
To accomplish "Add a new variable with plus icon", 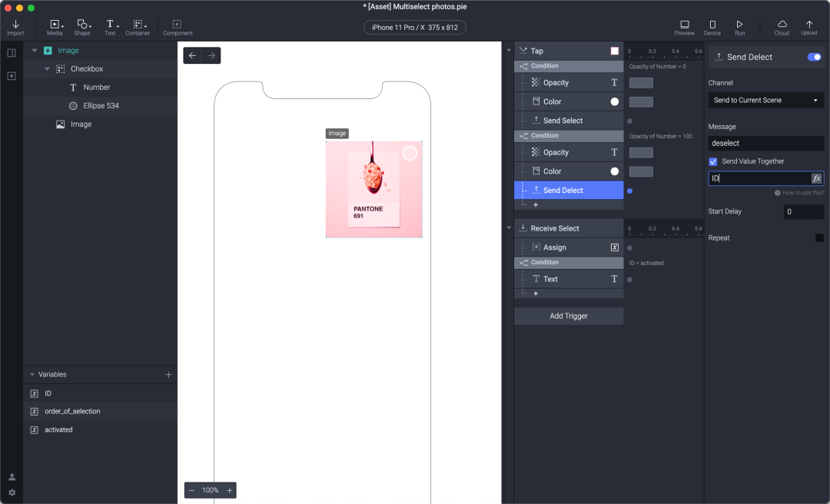I will [168, 375].
